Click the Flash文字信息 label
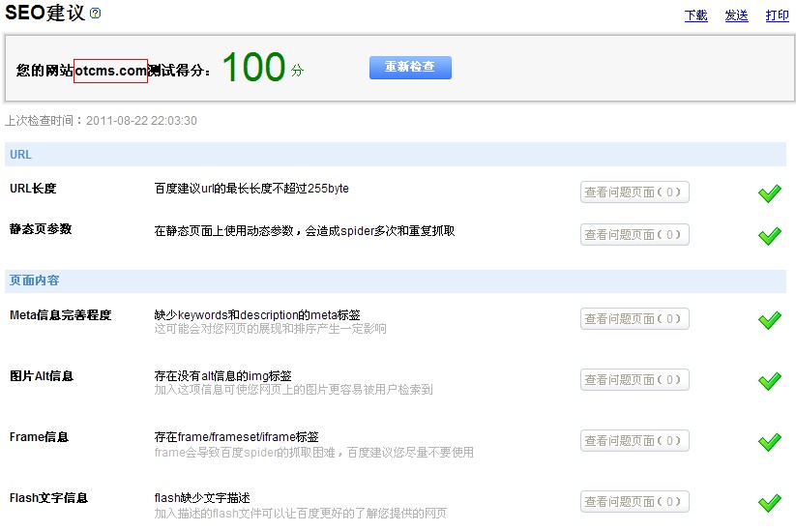The height and width of the screenshot is (532, 796). 48,498
